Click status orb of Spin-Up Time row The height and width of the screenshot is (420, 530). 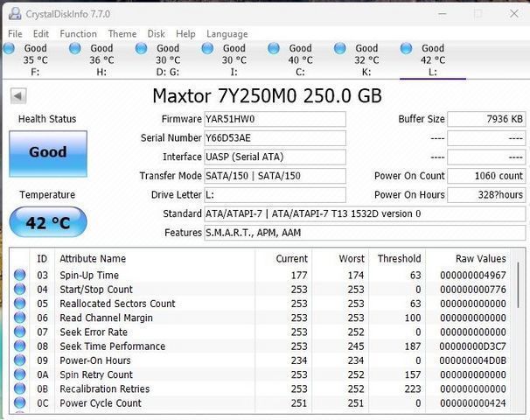19,275
